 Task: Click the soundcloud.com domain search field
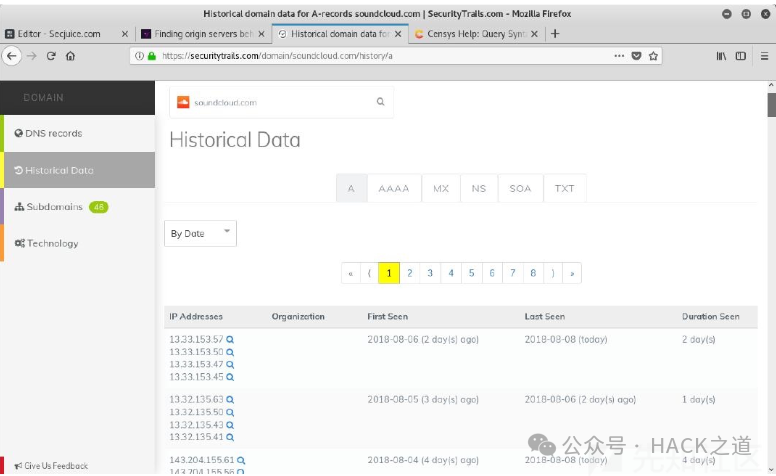tap(281, 102)
